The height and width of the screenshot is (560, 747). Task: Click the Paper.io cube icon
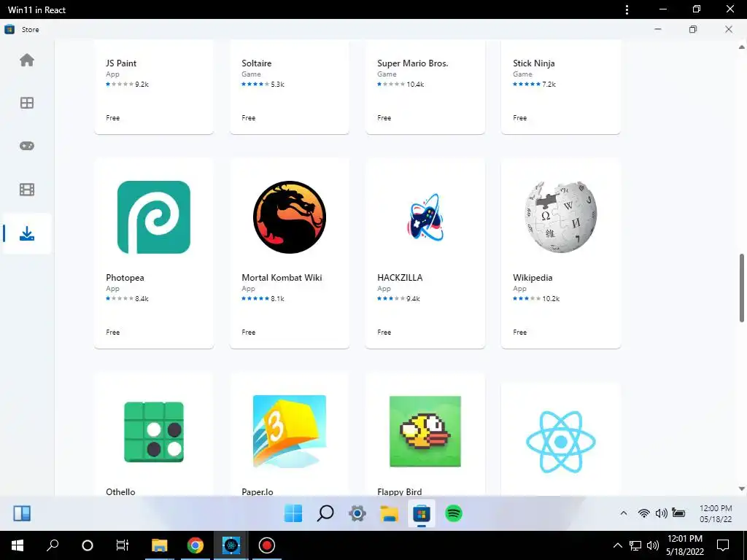coord(290,432)
